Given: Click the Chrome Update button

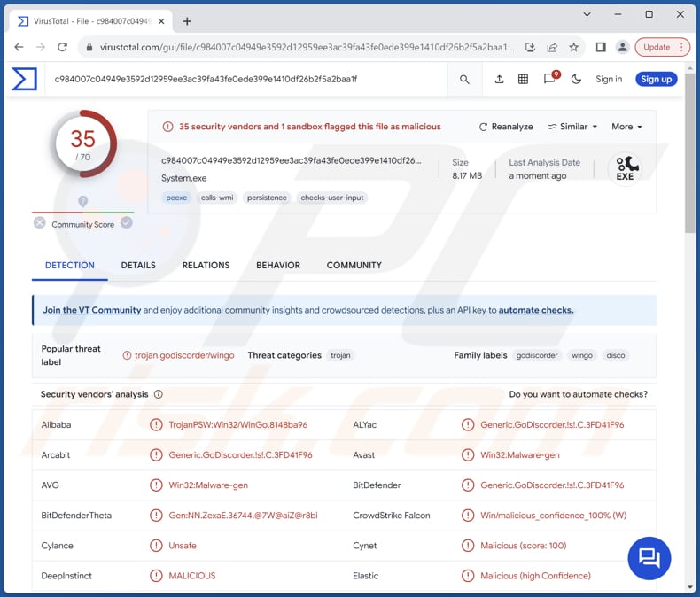Looking at the screenshot, I should 662,47.
